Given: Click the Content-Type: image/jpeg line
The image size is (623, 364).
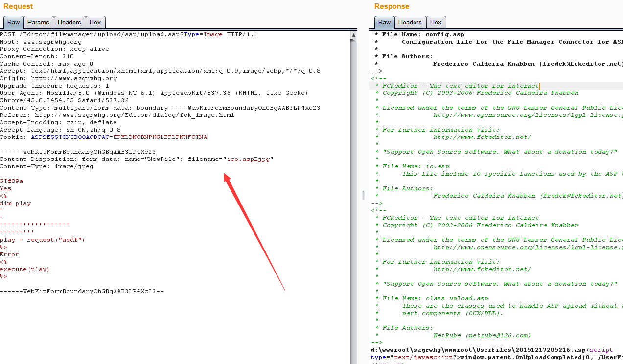Looking at the screenshot, I should click(46, 166).
